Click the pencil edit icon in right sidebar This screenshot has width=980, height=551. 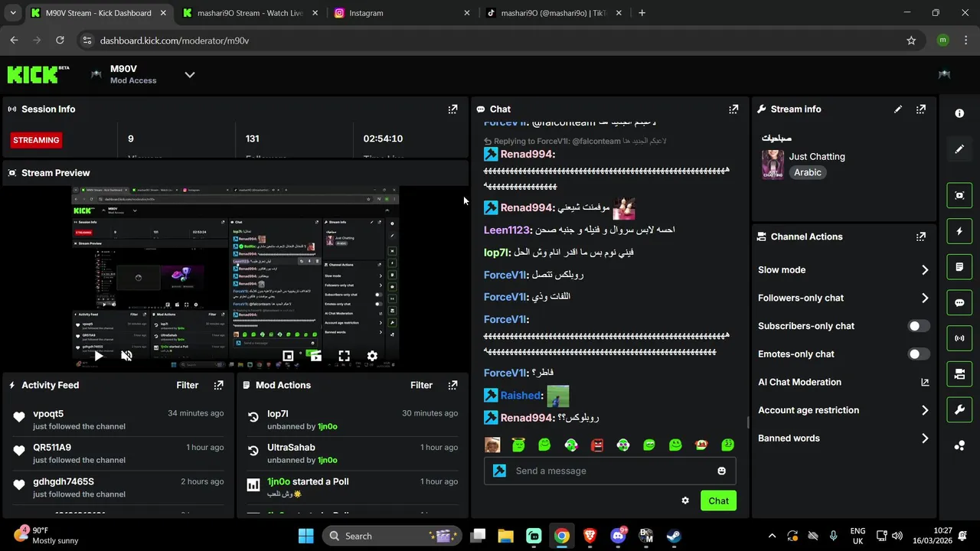click(959, 149)
